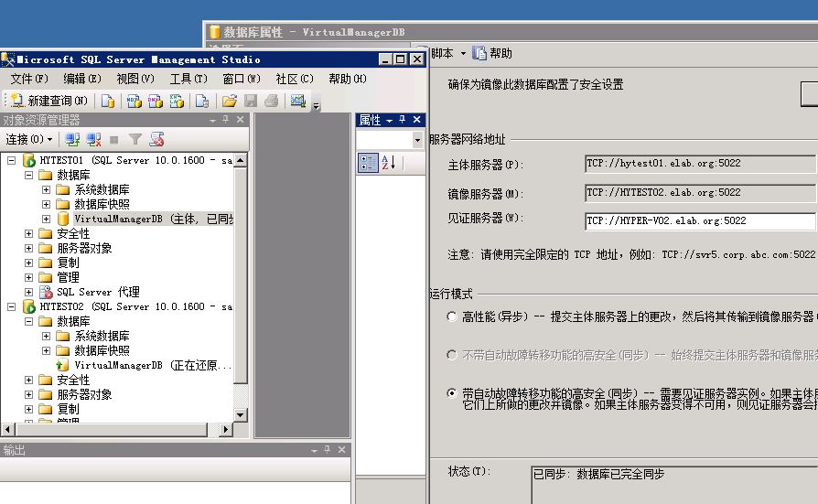Close the Properties (属性) panel
Image resolution: width=818 pixels, height=504 pixels.
tap(417, 120)
